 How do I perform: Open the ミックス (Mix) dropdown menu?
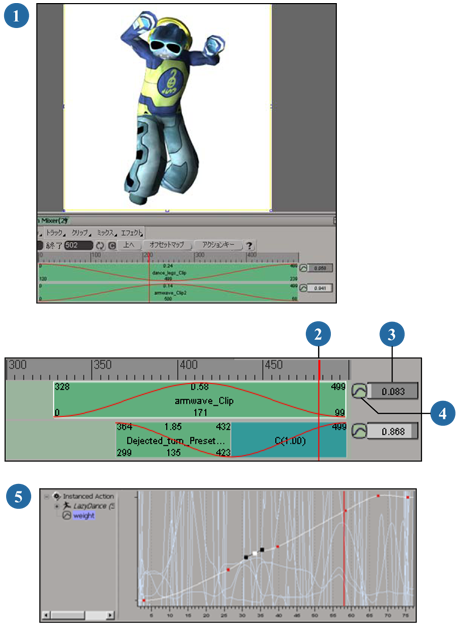[x=106, y=233]
